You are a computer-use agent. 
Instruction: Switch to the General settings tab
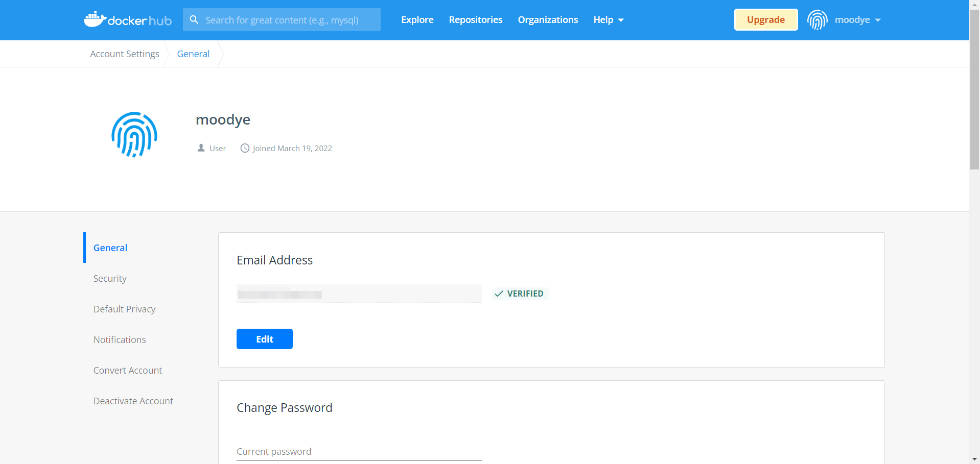coord(110,248)
